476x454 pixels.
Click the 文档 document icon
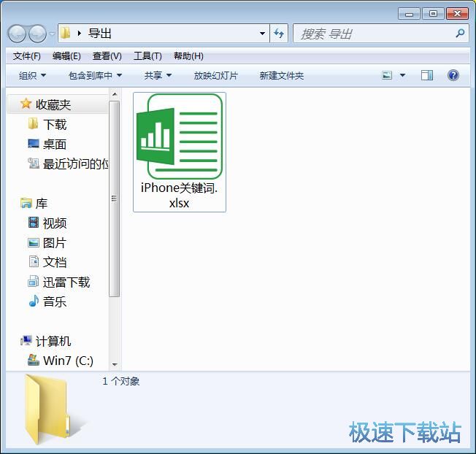coord(34,261)
